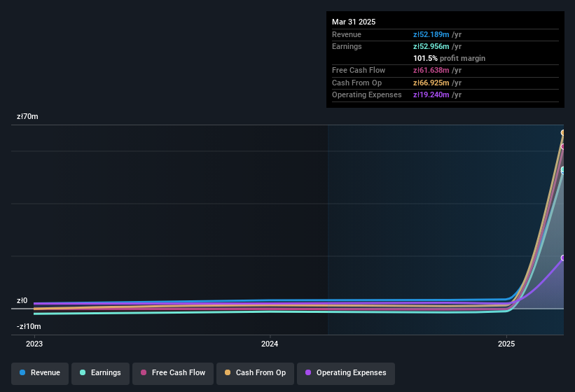Click the zł19.240m operating expenses value

(431, 95)
